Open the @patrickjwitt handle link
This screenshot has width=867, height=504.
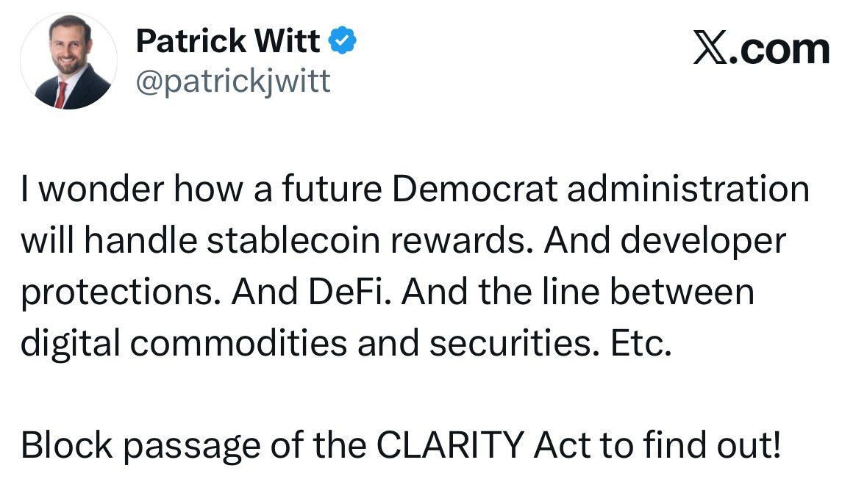tap(233, 82)
